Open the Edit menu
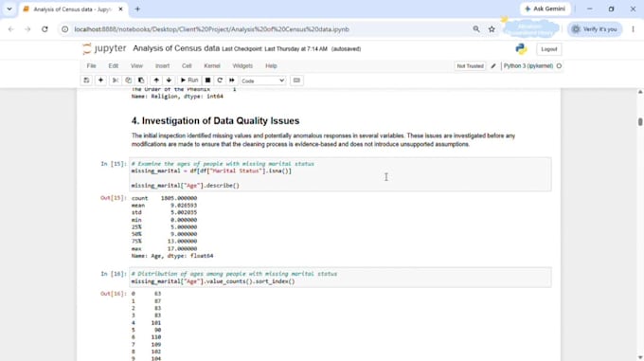Image resolution: width=644 pixels, height=361 pixels. tap(114, 66)
